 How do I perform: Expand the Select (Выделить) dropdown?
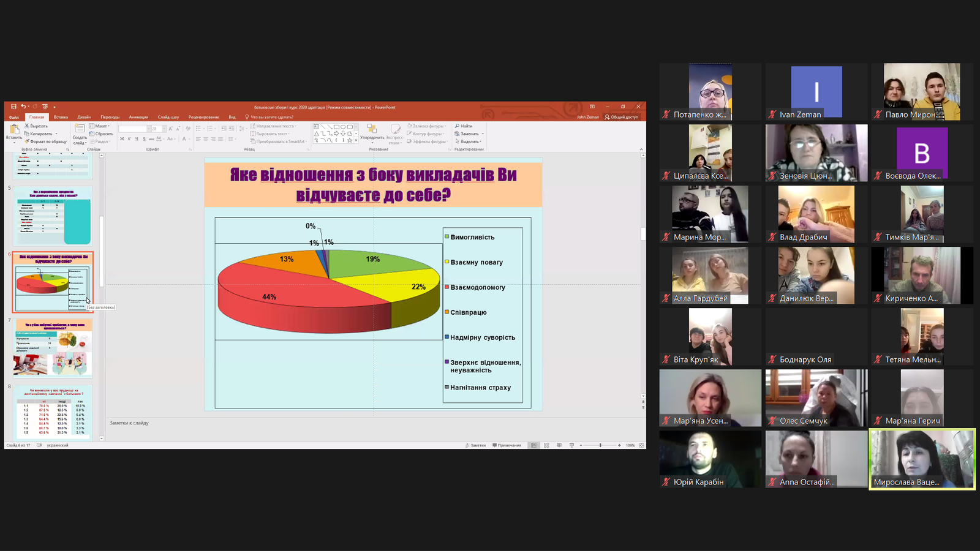point(469,141)
